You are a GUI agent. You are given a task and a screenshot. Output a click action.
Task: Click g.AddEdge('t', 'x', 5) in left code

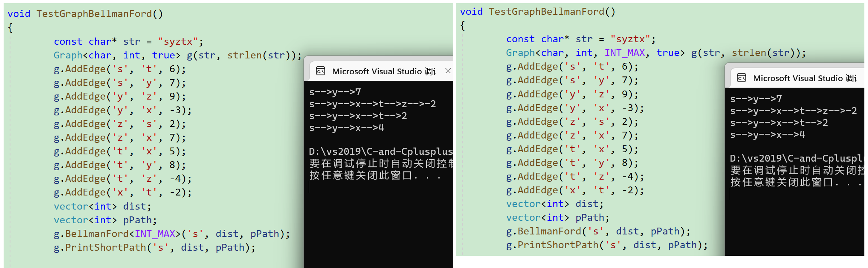120,151
